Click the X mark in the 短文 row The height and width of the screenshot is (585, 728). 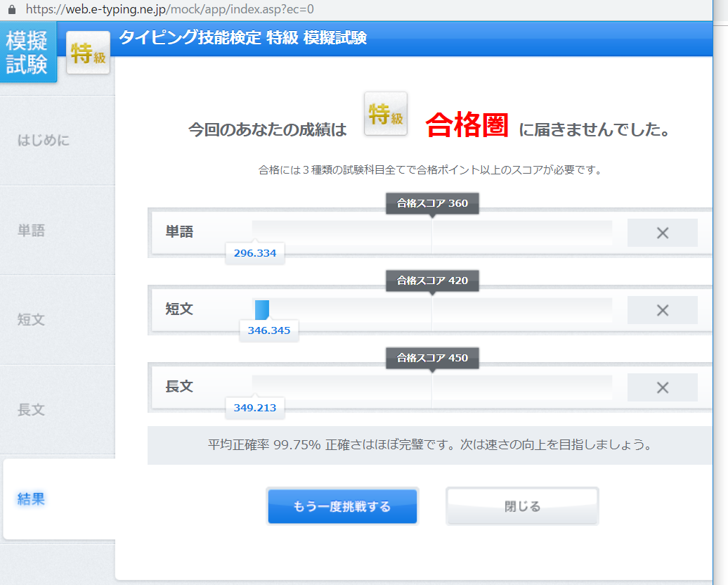[662, 310]
